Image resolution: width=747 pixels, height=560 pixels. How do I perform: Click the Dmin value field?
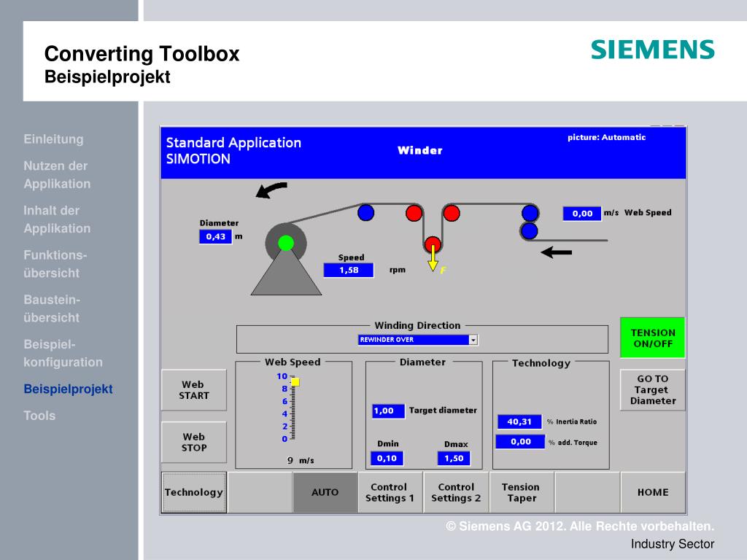tap(387, 459)
